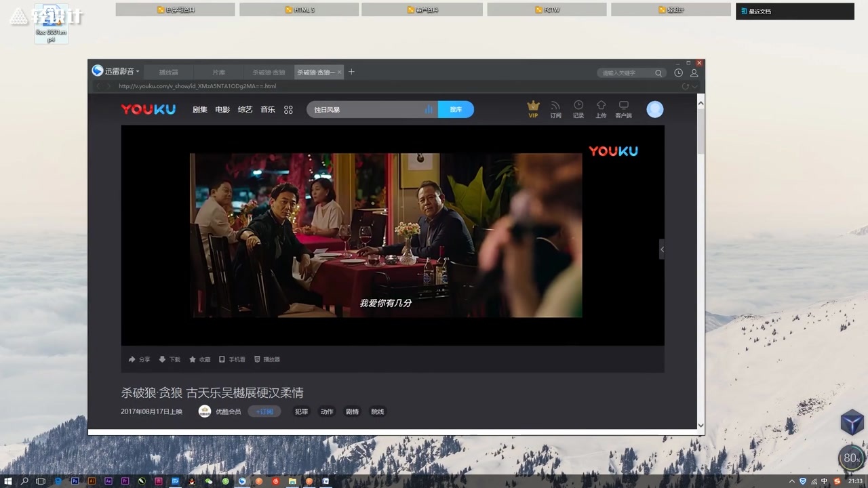Click the 80% floating widget
The width and height of the screenshot is (868, 488).
(x=851, y=458)
